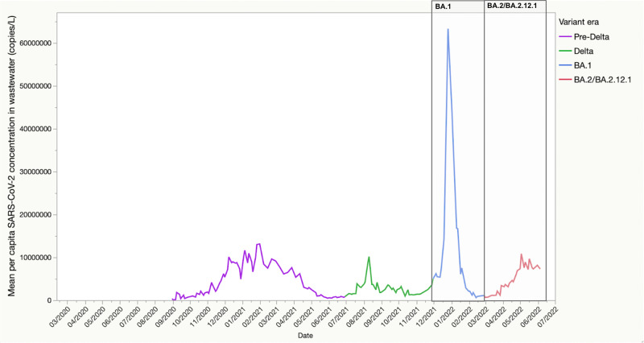Select the Delta label in the legend

pos(587,51)
